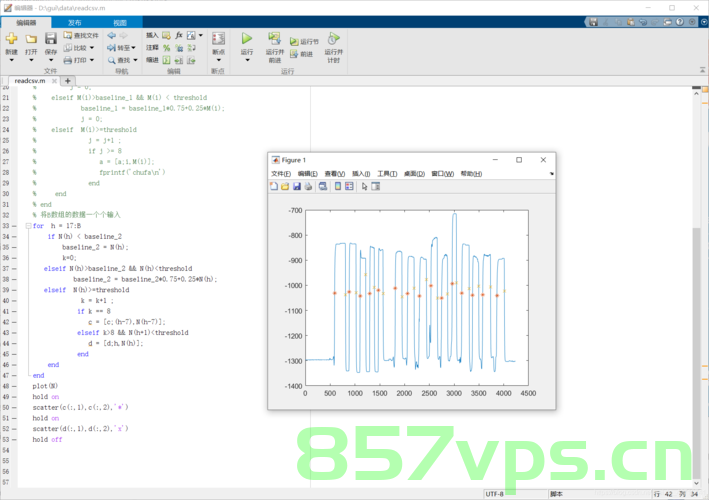The width and height of the screenshot is (709, 500).
Task: Open Figure 1 Insert (插入) menu
Action: click(x=361, y=174)
